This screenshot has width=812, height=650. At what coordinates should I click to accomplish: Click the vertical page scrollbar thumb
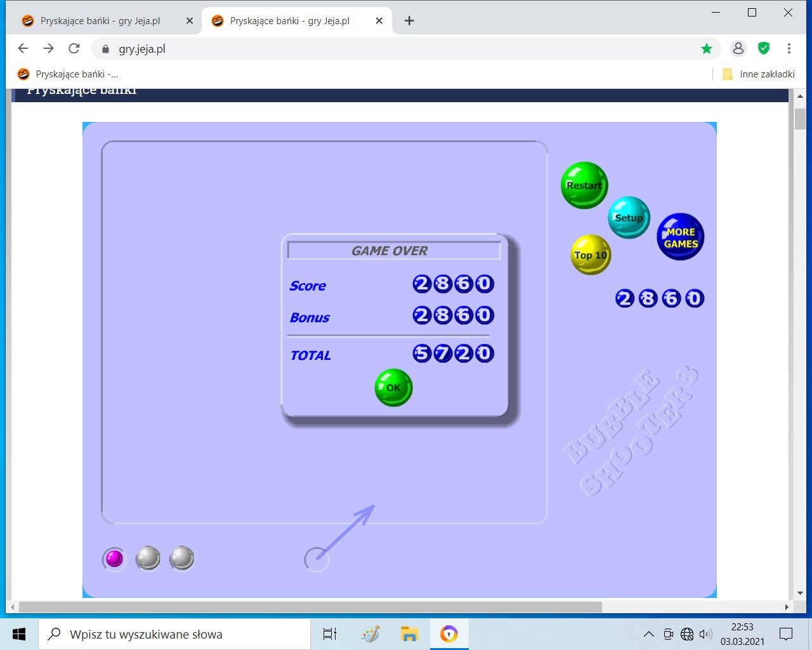[x=800, y=119]
